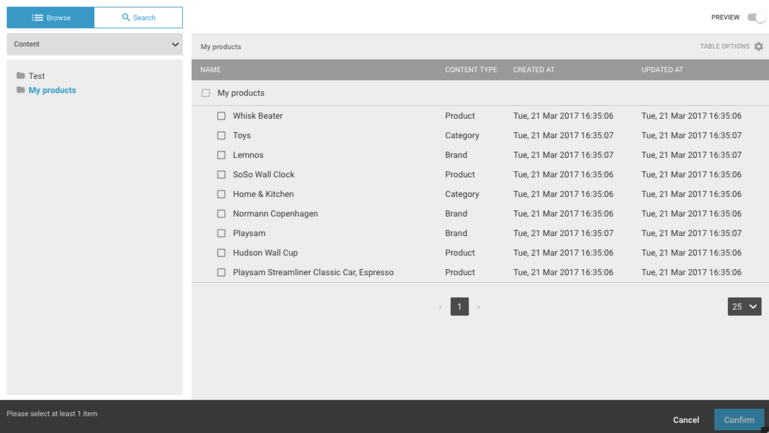Switch to the Browse tab
Image resolution: width=769 pixels, height=433 pixels.
[x=51, y=17]
